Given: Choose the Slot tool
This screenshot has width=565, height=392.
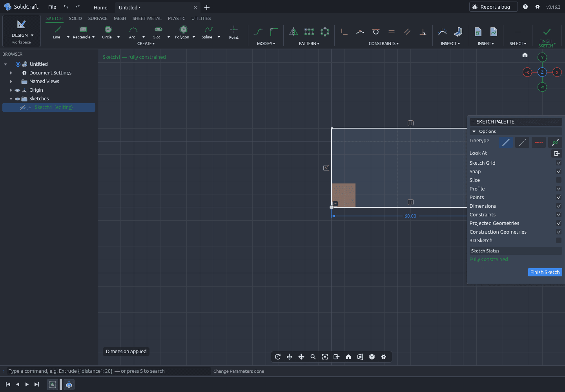Looking at the screenshot, I should [x=158, y=32].
